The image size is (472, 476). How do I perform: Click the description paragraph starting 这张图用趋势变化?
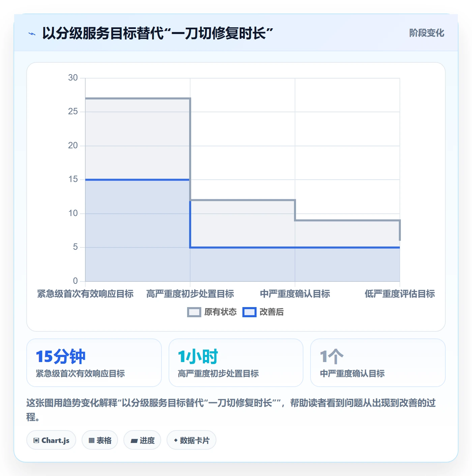point(231,410)
